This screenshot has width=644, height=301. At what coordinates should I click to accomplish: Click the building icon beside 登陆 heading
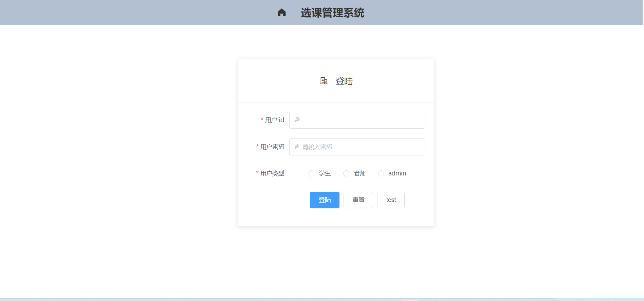pos(324,81)
